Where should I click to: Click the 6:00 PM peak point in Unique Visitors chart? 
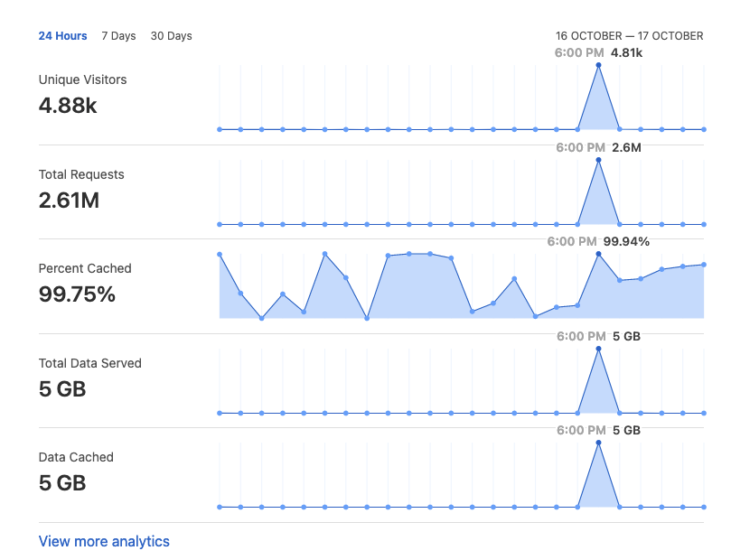(598, 65)
